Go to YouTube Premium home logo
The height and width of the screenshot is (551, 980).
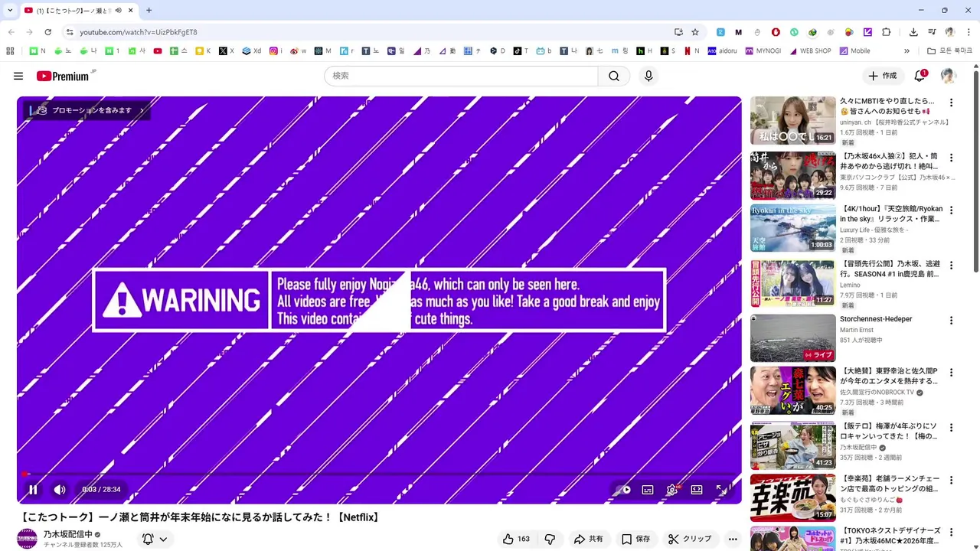coord(64,76)
